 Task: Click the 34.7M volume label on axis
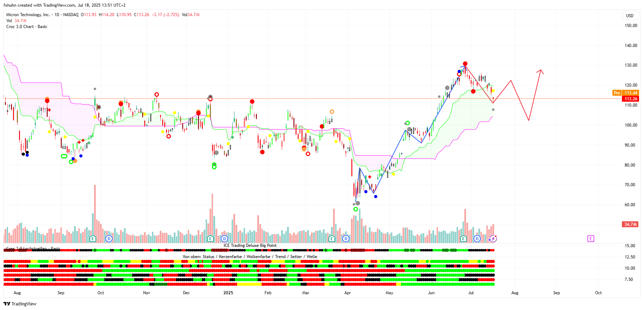point(630,224)
